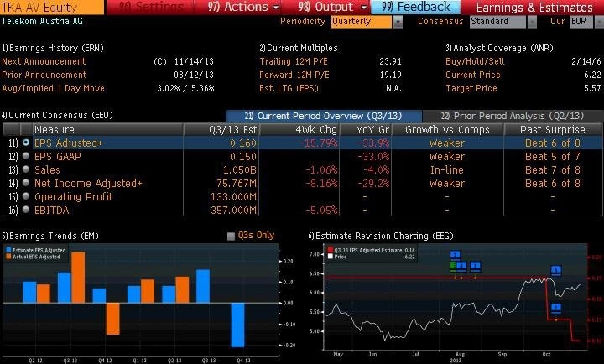Image resolution: width=604 pixels, height=364 pixels.
Task: Click the Operating Profit value 133.000M
Action: click(x=233, y=197)
